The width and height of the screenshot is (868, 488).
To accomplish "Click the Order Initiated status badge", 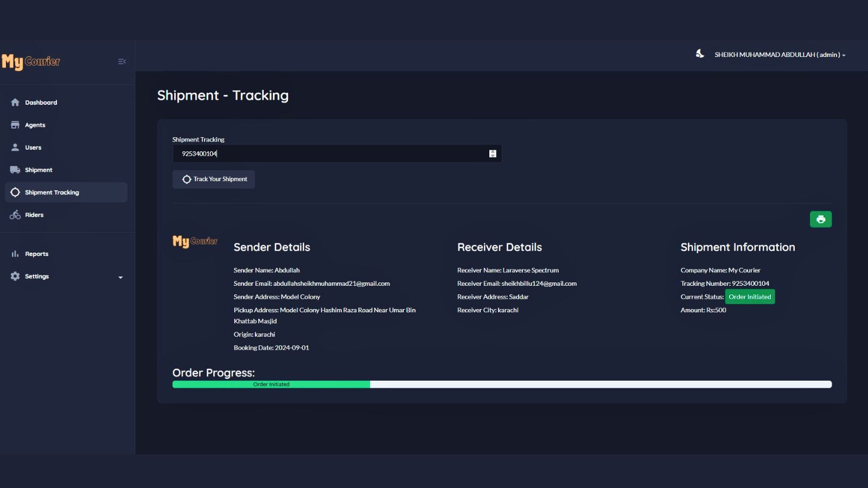I will coord(750,297).
